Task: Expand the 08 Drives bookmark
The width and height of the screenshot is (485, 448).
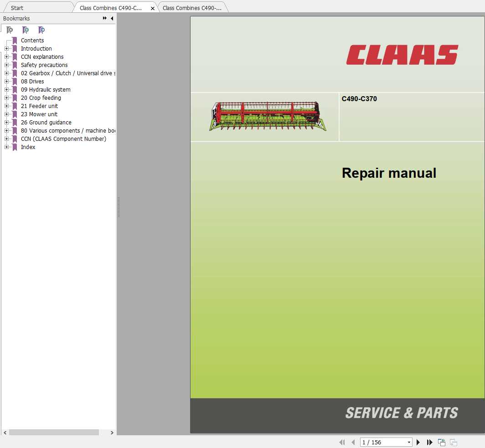Action: [x=6, y=81]
